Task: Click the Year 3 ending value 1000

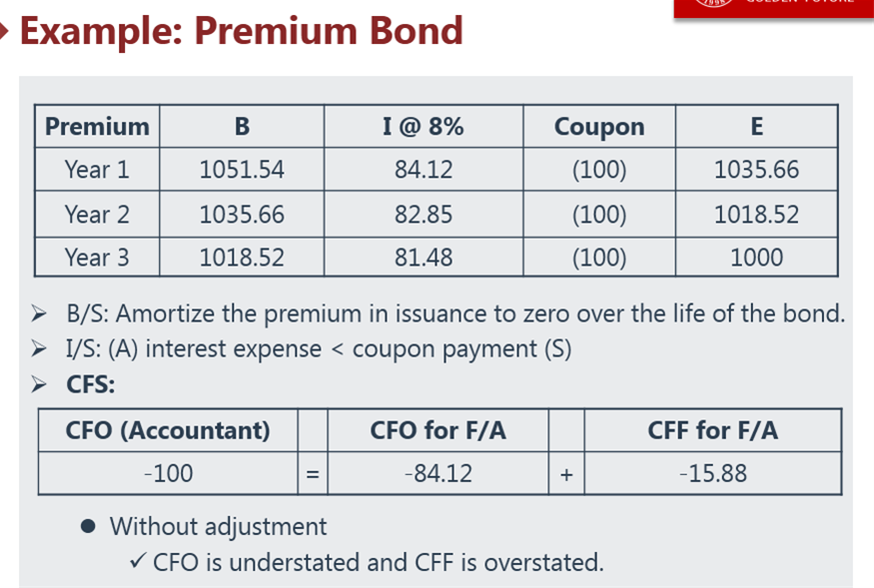Action: [x=756, y=258]
